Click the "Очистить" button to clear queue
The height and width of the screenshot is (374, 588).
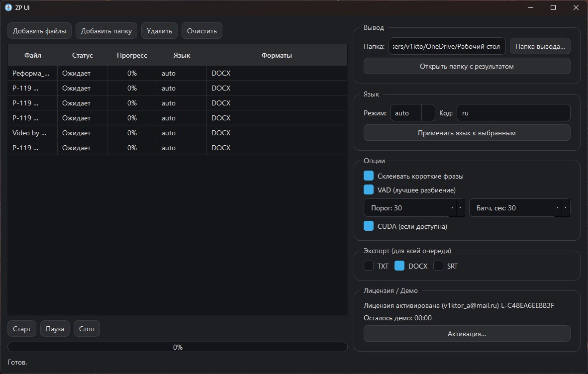[202, 31]
